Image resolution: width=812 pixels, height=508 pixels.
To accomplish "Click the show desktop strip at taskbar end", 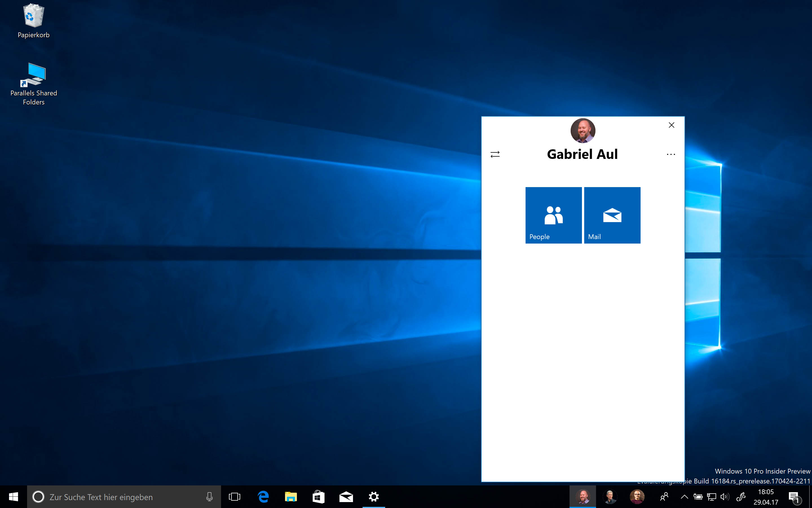I will click(x=811, y=497).
